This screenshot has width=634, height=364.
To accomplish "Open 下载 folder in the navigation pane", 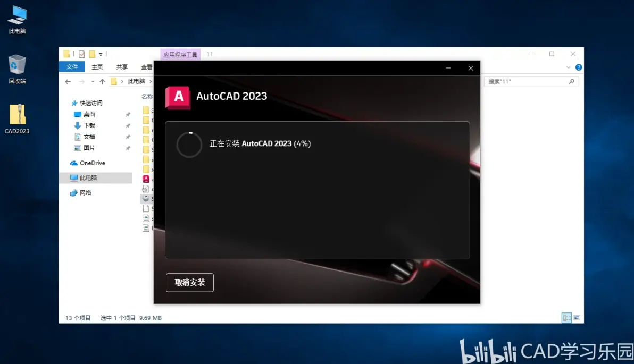I will click(x=85, y=125).
